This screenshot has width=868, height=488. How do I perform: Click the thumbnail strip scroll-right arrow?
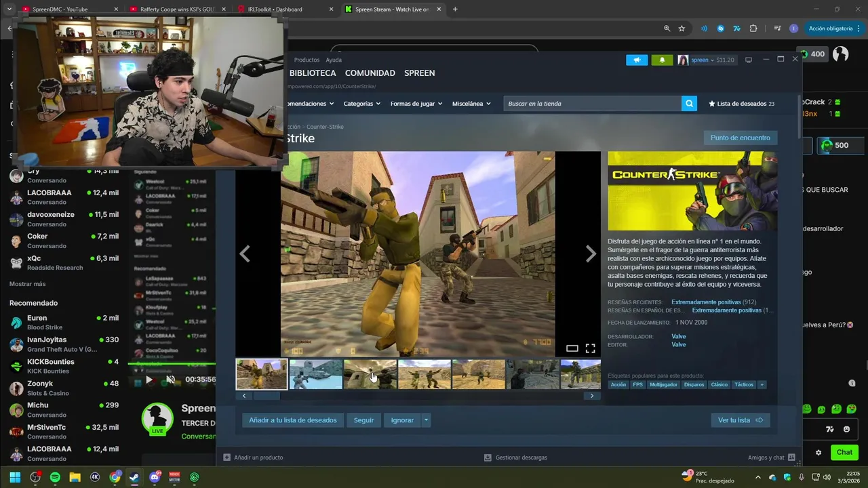click(591, 396)
